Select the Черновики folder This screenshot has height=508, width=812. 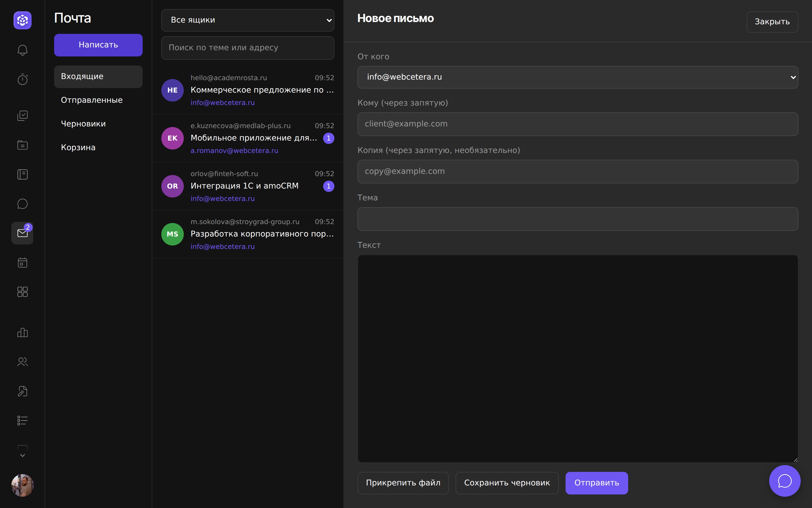tap(98, 124)
